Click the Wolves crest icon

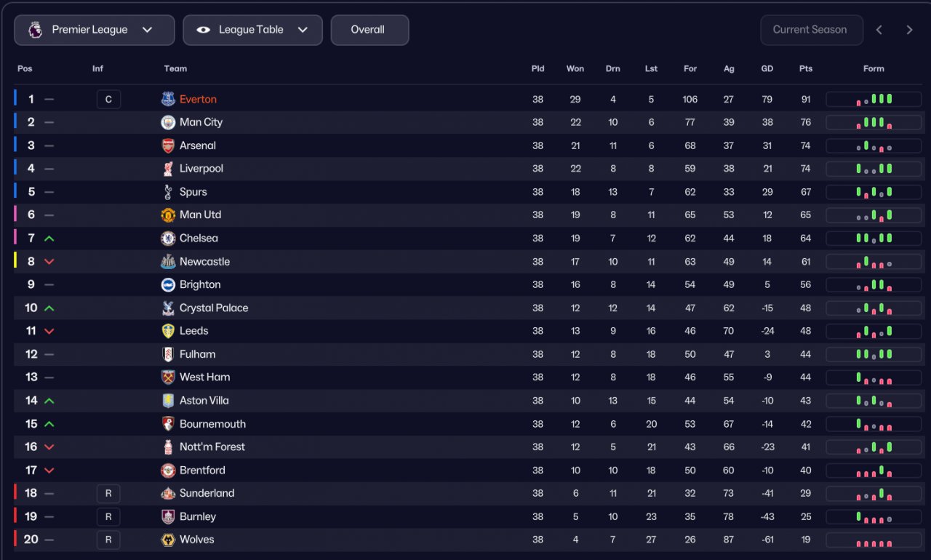click(x=168, y=540)
